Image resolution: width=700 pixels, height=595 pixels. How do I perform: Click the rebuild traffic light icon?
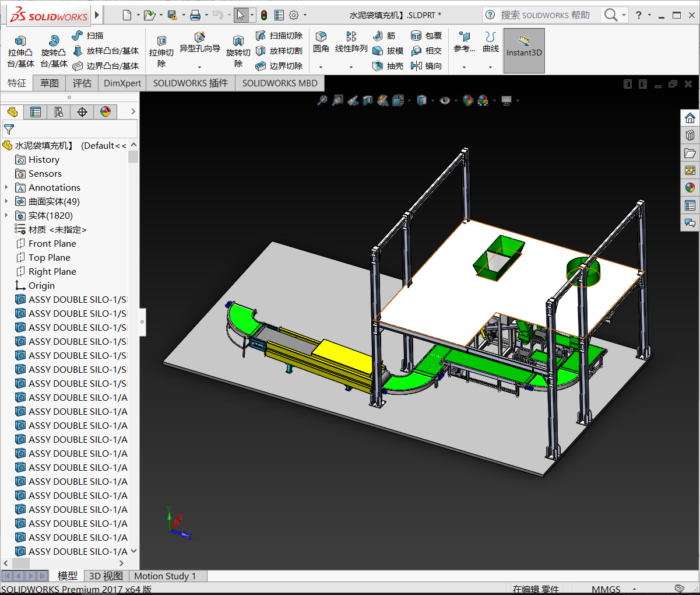pos(264,15)
